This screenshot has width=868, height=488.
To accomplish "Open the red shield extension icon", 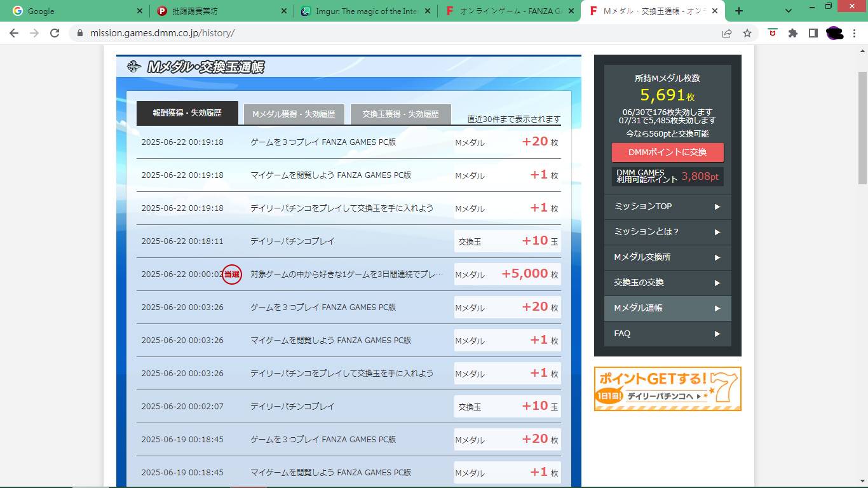I will pos(773,33).
